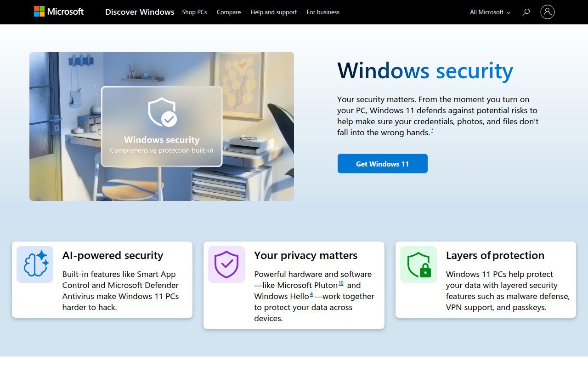Expand the All Microsoft dropdown
Viewport: 588px width, 368px height.
[490, 12]
